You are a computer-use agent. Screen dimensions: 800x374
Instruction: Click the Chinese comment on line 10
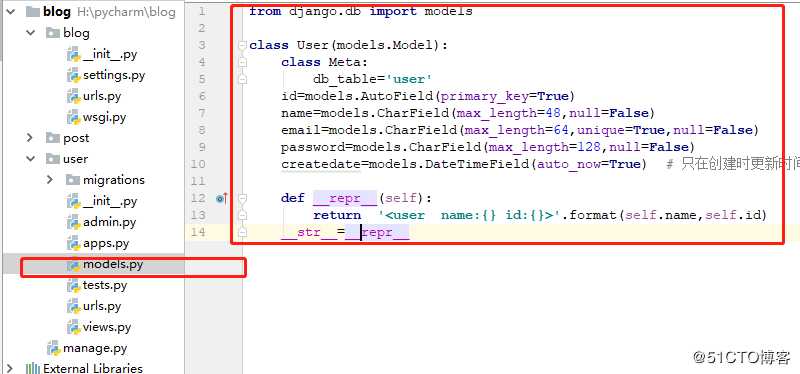(733, 164)
